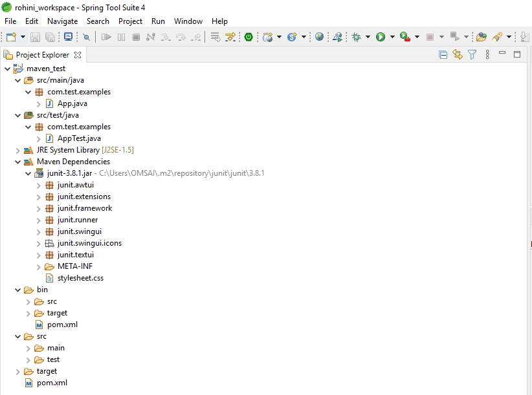
Task: Open the New Spring element dropdown arrow
Action: coord(304,37)
